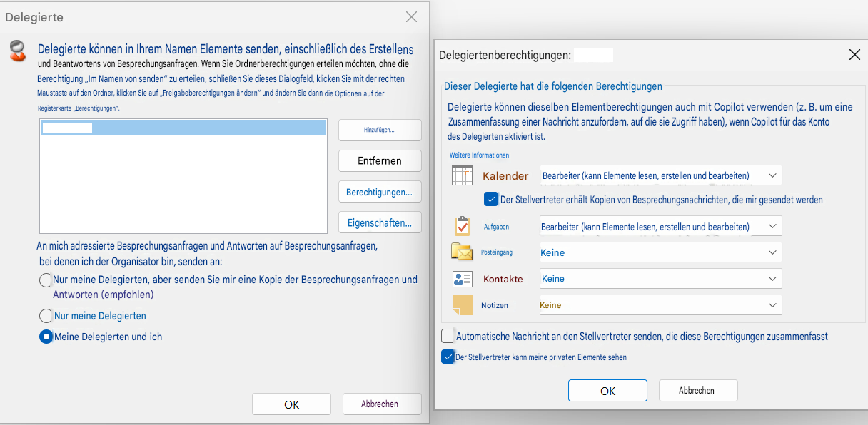This screenshot has width=868, height=425.
Task: Close the Delegierte dialog with the X
Action: click(x=411, y=17)
